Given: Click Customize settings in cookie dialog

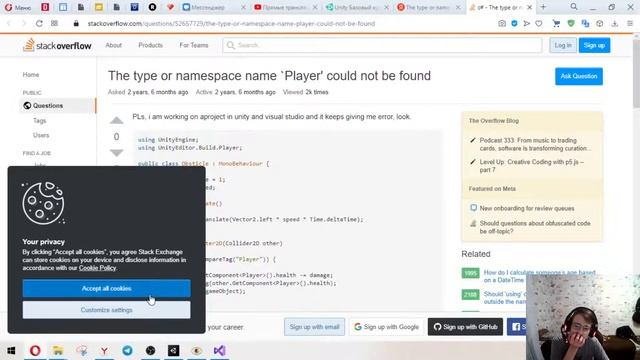Looking at the screenshot, I should [x=107, y=310].
